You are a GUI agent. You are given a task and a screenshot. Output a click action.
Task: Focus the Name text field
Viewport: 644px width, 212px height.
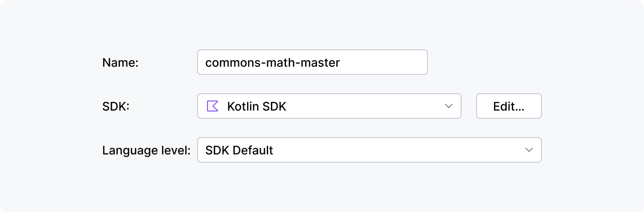312,62
